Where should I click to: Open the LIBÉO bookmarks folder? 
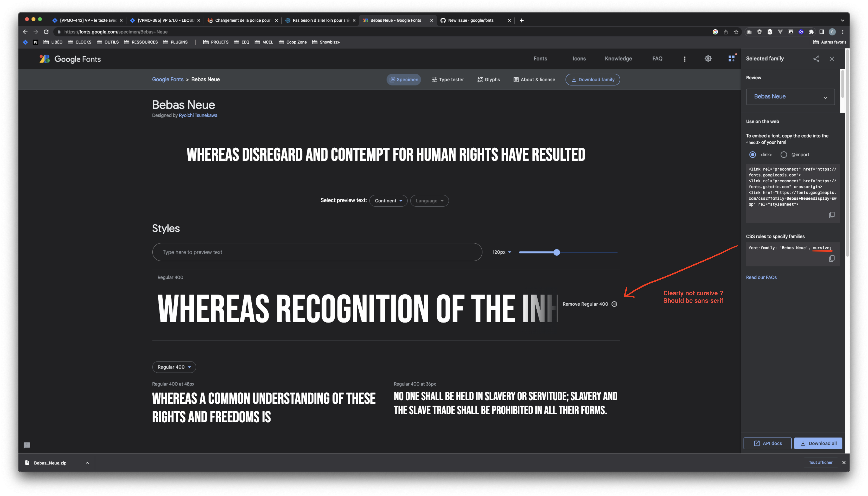(x=53, y=42)
